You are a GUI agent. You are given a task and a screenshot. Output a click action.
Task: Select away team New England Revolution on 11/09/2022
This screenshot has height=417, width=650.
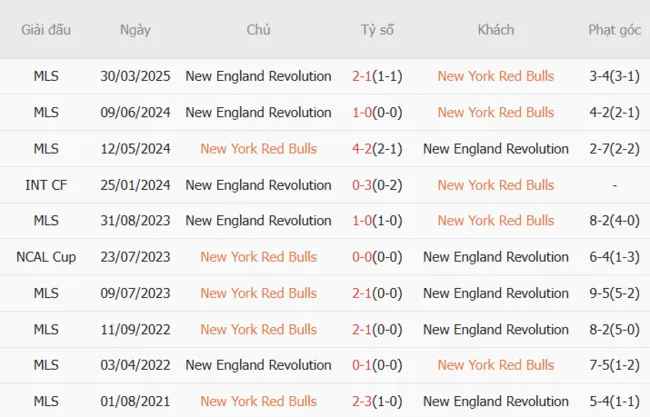click(495, 329)
